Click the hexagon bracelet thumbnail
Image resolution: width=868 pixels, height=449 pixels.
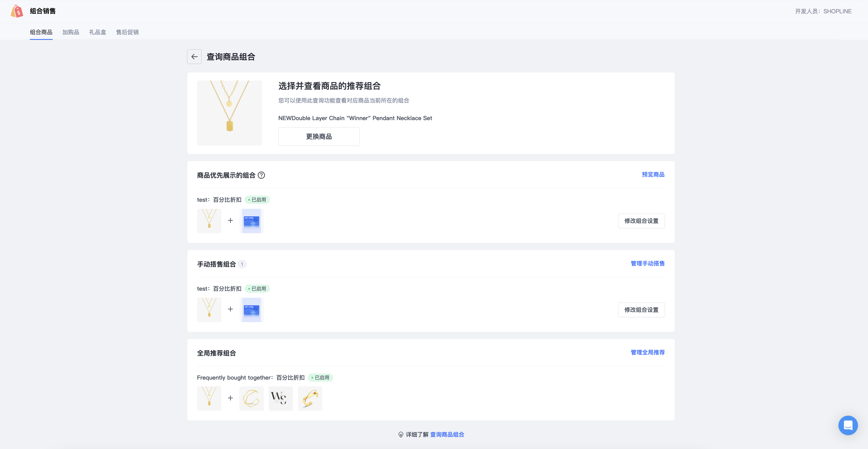(x=251, y=399)
